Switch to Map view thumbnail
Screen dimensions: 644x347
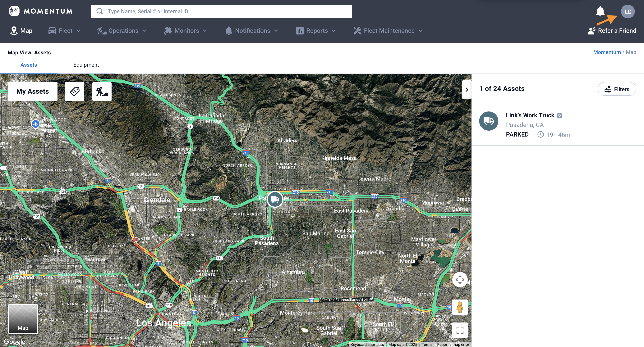pyautogui.click(x=23, y=319)
